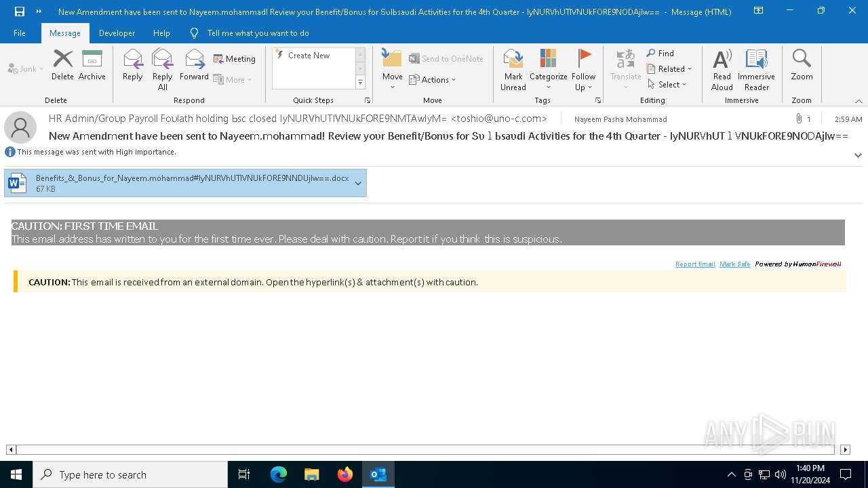Archive the message
The height and width of the screenshot is (488, 868).
92,65
